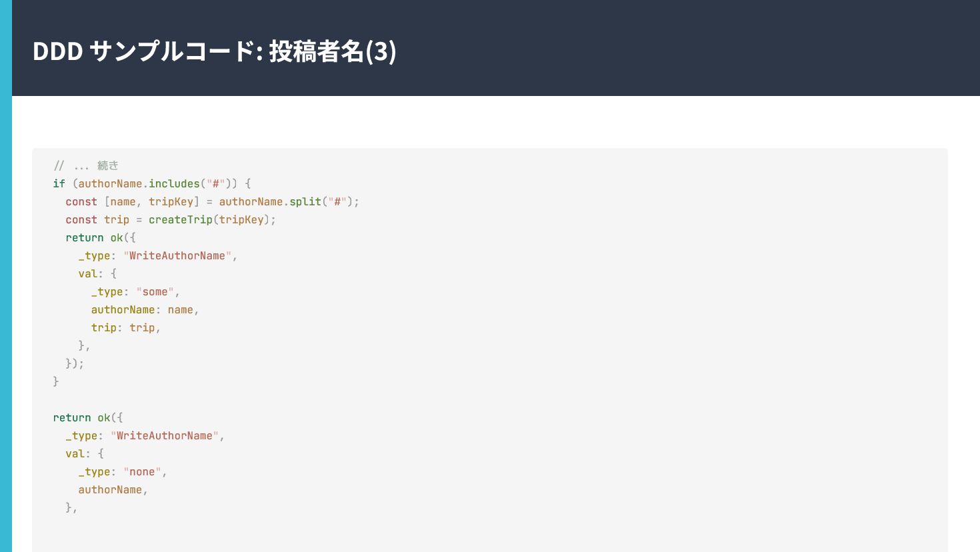Click the "tripKey" argument inside createTrip
980x552 pixels.
coord(241,219)
